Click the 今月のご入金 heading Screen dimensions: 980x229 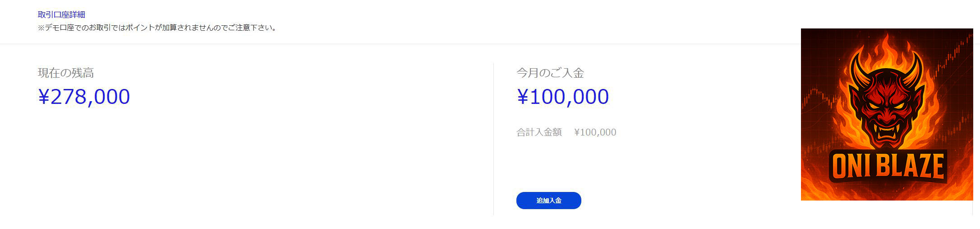point(550,73)
